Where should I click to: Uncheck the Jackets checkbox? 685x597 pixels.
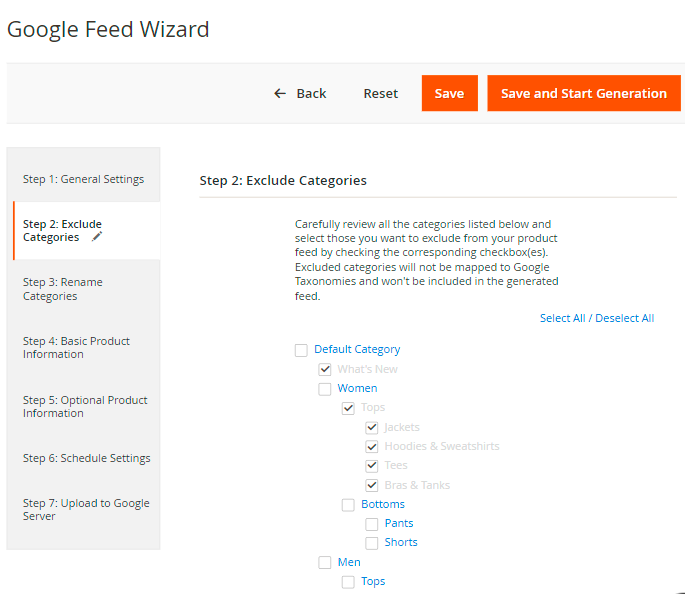tap(372, 428)
